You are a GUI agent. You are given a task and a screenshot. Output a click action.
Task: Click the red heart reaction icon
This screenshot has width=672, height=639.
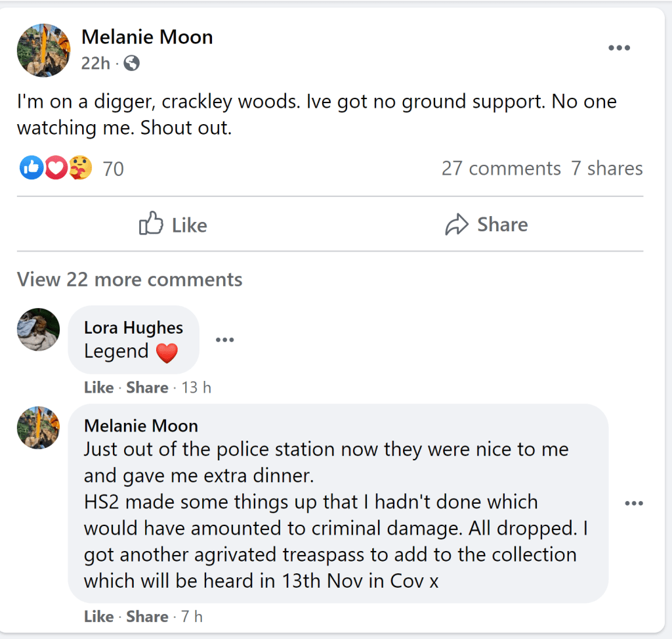pyautogui.click(x=55, y=168)
